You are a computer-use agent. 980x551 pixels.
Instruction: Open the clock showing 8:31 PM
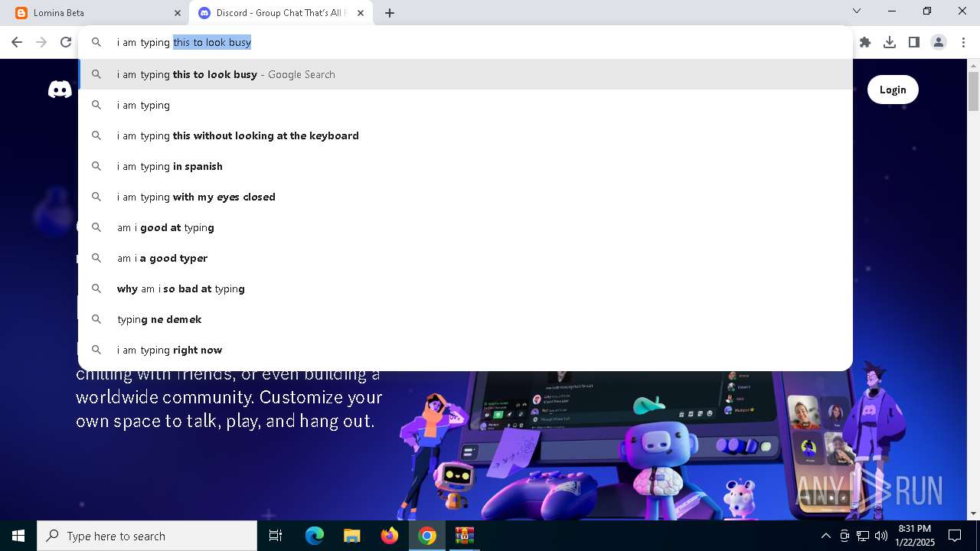(915, 536)
